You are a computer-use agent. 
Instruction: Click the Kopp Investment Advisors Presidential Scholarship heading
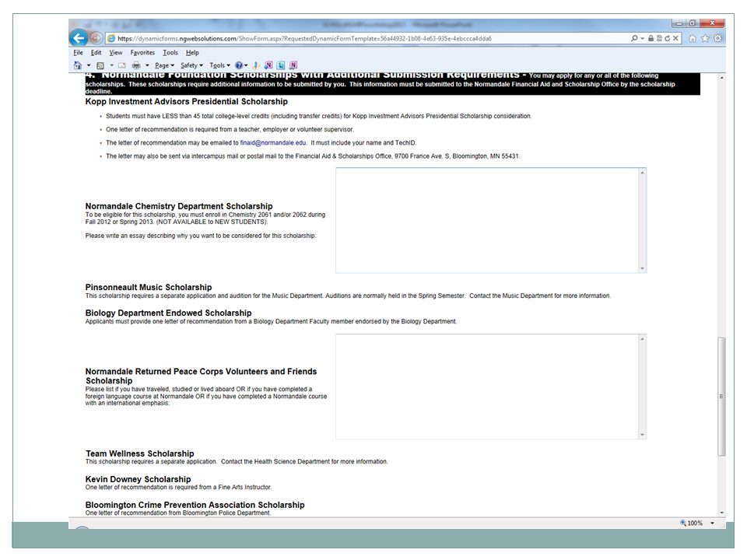(186, 101)
